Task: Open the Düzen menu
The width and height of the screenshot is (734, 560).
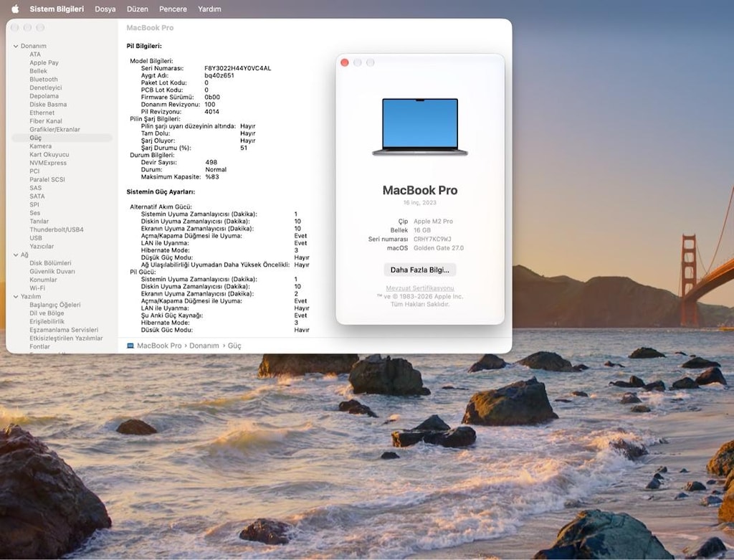Action: 137,9
